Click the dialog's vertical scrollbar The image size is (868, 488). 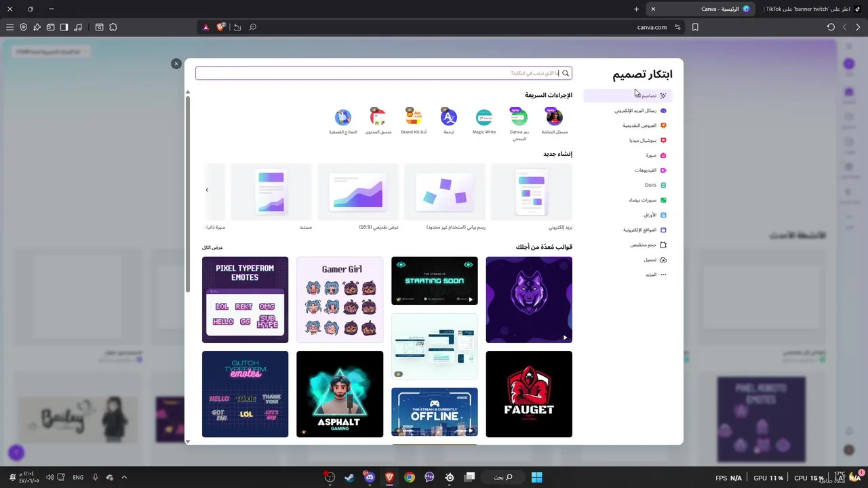[x=188, y=195]
